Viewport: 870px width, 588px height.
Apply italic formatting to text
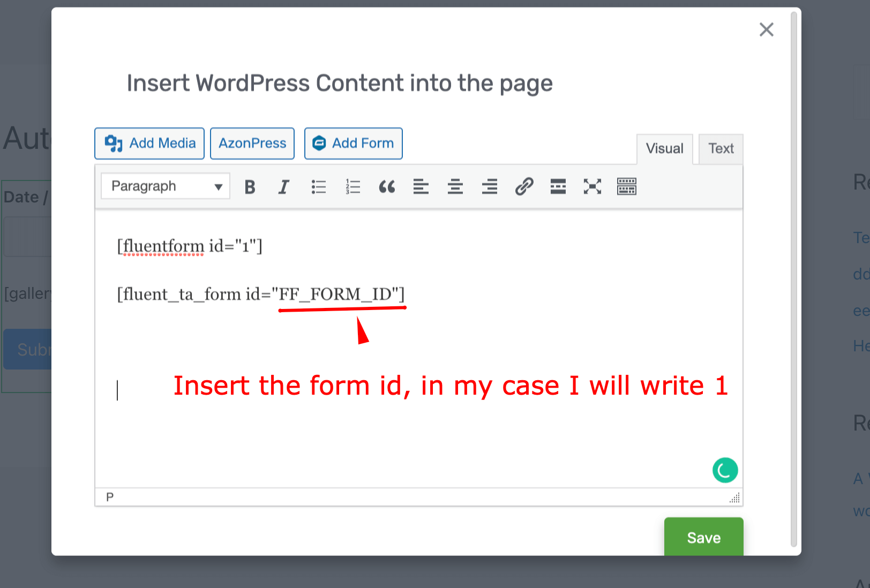pyautogui.click(x=283, y=187)
